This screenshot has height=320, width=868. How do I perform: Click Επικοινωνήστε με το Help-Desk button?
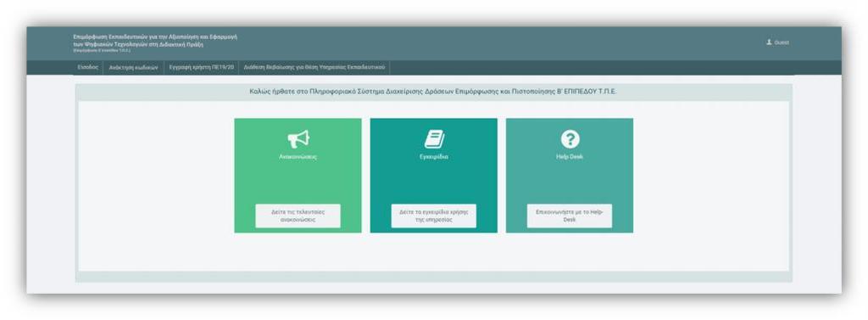pos(570,216)
